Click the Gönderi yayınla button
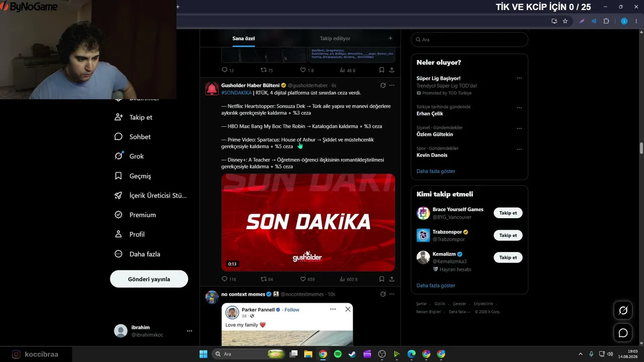The image size is (644, 362). click(149, 279)
